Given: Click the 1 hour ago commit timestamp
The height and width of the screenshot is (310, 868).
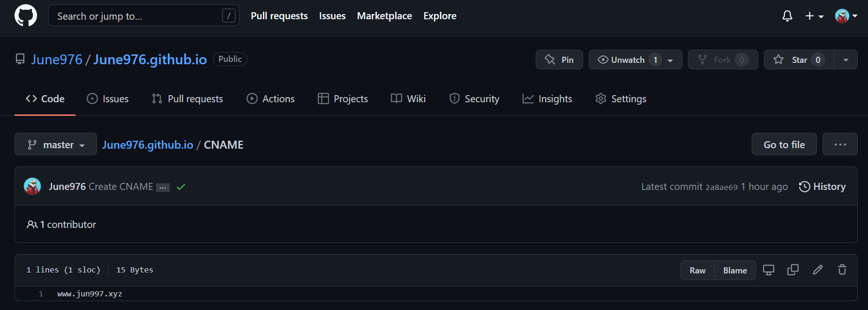Looking at the screenshot, I should (764, 187).
